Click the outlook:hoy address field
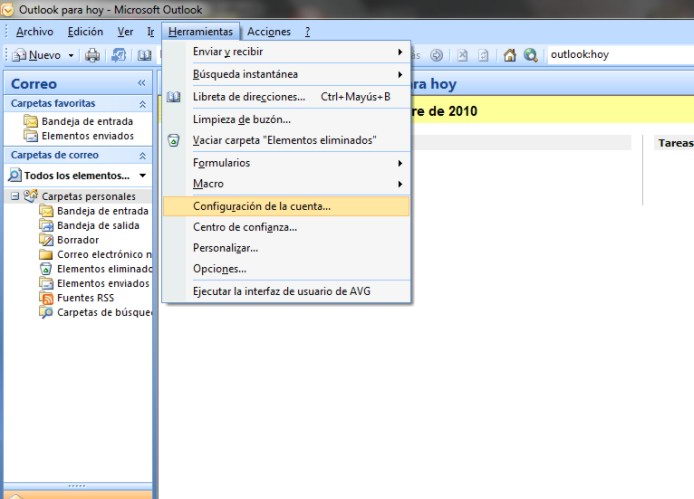Screen dimensions: 694x499 [x=620, y=55]
